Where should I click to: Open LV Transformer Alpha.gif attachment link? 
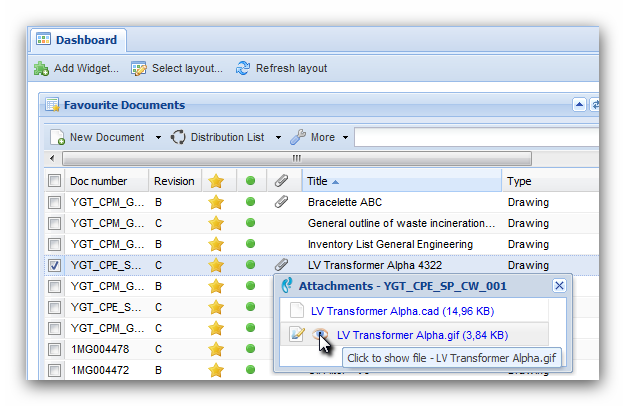tap(423, 335)
